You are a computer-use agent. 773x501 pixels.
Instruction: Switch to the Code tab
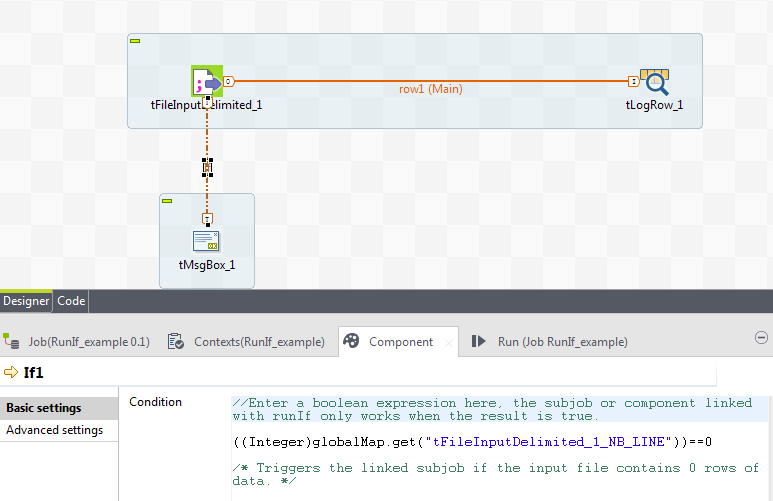click(71, 301)
